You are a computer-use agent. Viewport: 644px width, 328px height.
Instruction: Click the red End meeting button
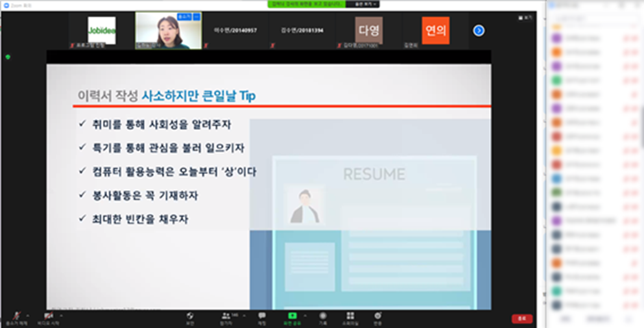click(x=521, y=318)
